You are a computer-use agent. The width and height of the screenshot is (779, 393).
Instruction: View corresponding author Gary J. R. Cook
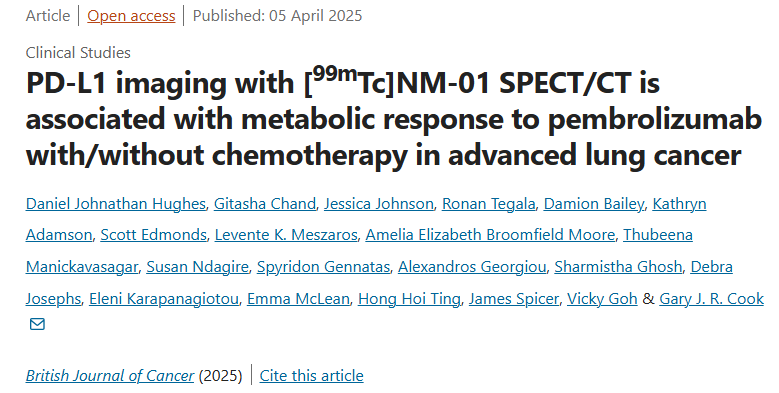pyautogui.click(x=711, y=299)
